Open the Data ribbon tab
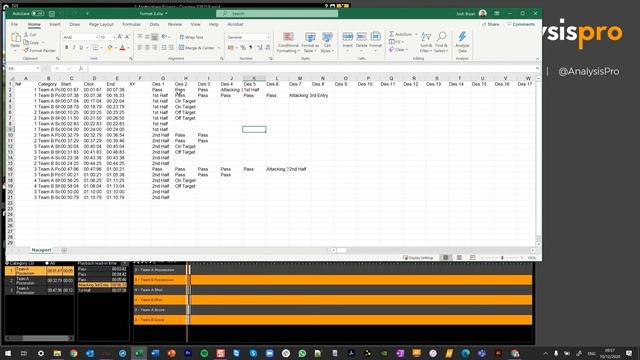This screenshot has width=640, height=360. [154, 24]
